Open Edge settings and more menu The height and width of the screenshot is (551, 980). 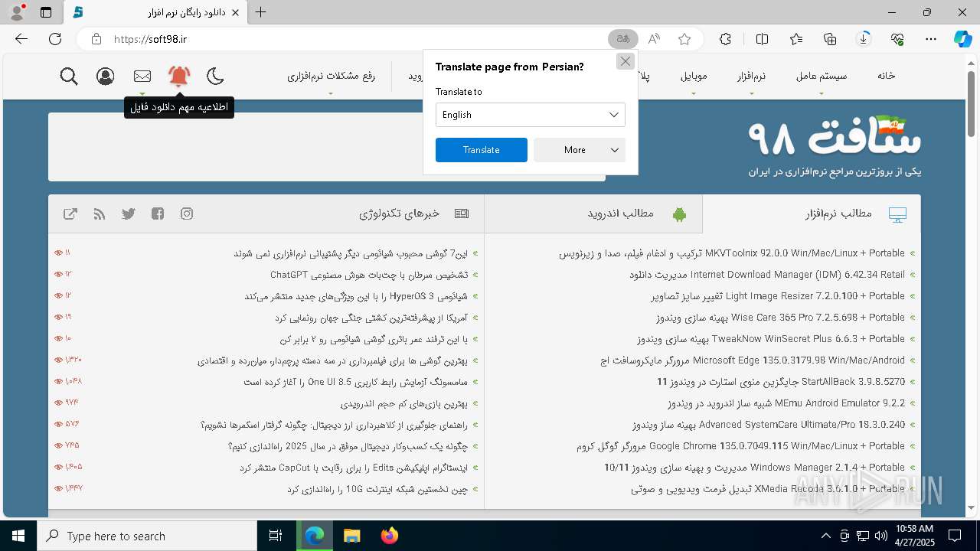pyautogui.click(x=931, y=39)
